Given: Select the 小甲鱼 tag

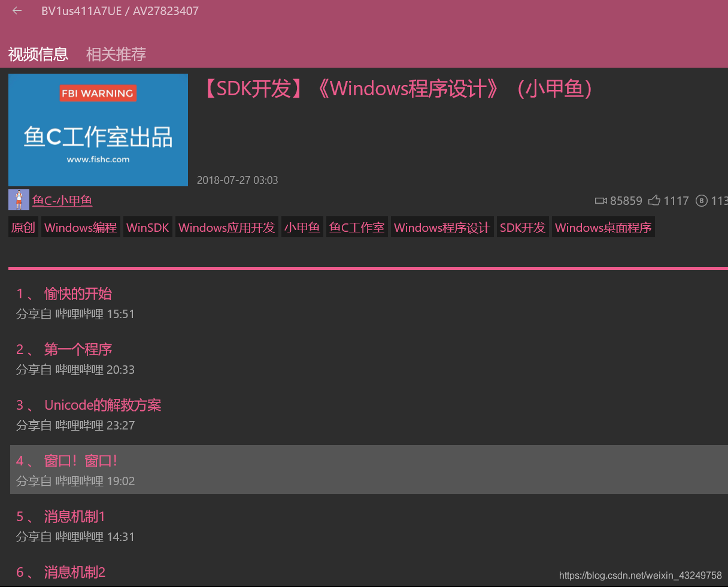Looking at the screenshot, I should [x=302, y=228].
